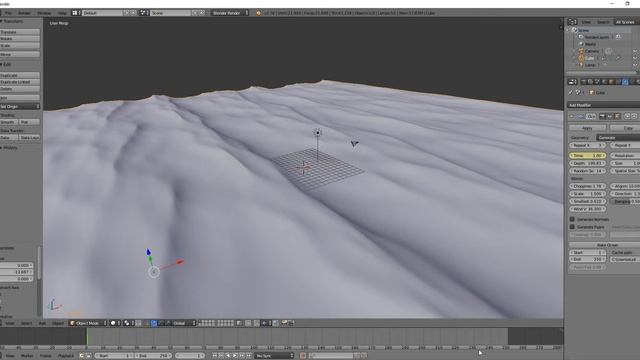Set shading to Flat
Image resolution: width=640 pixels, height=360 pixels.
pos(29,122)
